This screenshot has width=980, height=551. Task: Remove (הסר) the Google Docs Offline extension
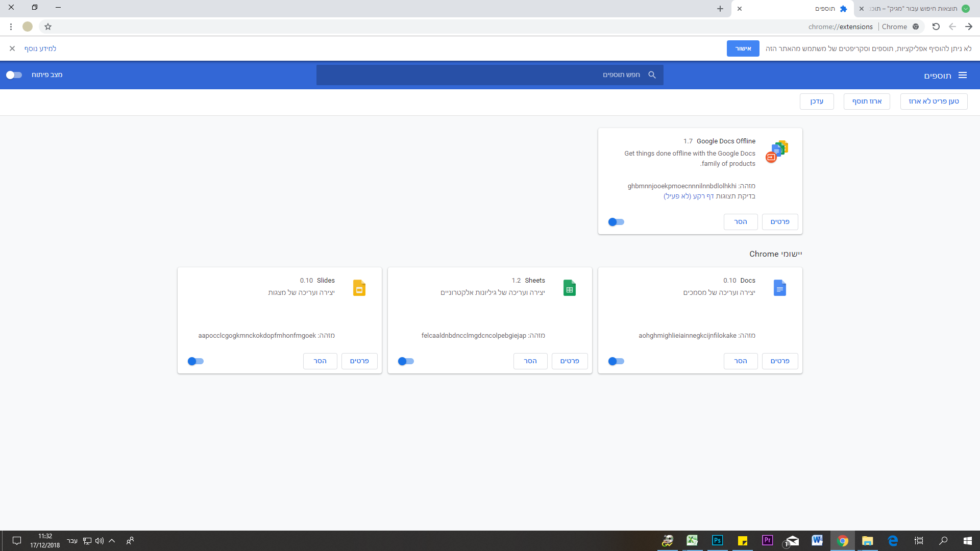[740, 222]
